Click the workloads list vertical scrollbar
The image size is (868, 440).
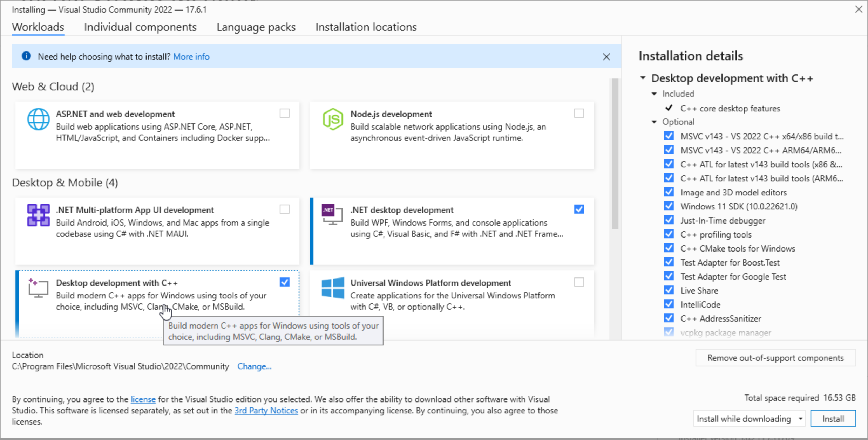615,154
